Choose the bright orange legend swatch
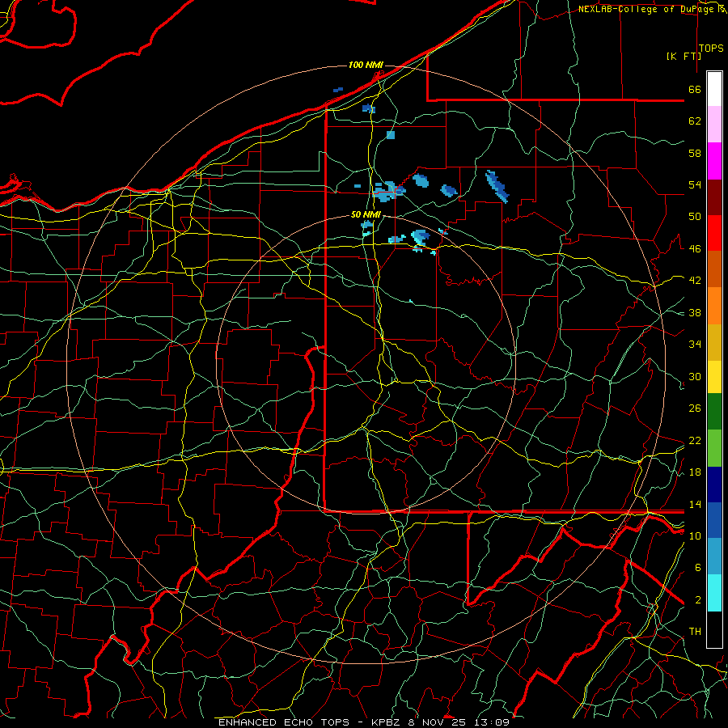728x728 pixels. [x=714, y=306]
